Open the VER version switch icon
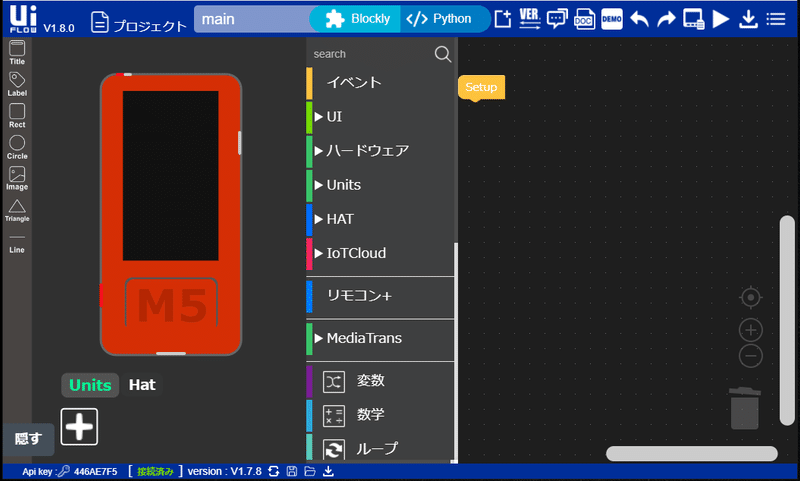Image resolution: width=800 pixels, height=481 pixels. (530, 19)
